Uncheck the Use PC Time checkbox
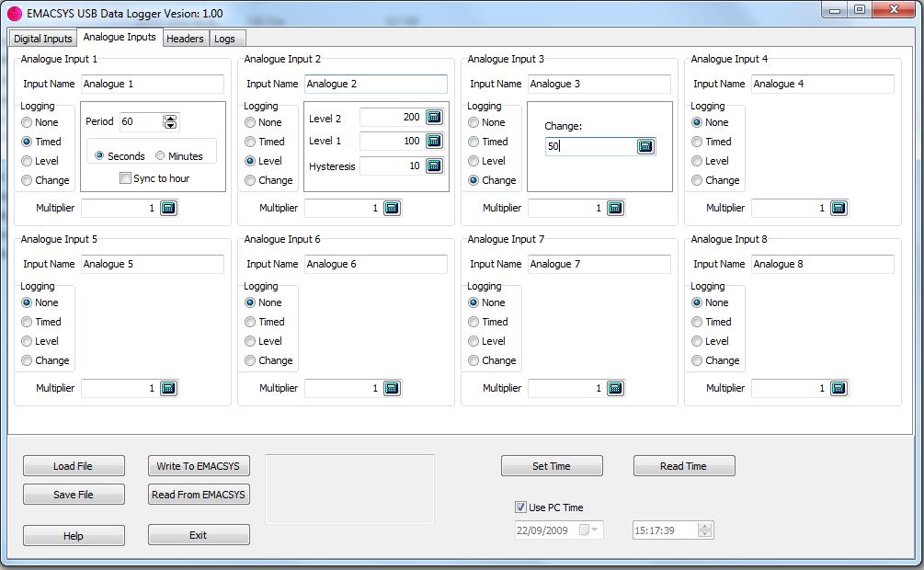924x570 pixels. click(521, 507)
